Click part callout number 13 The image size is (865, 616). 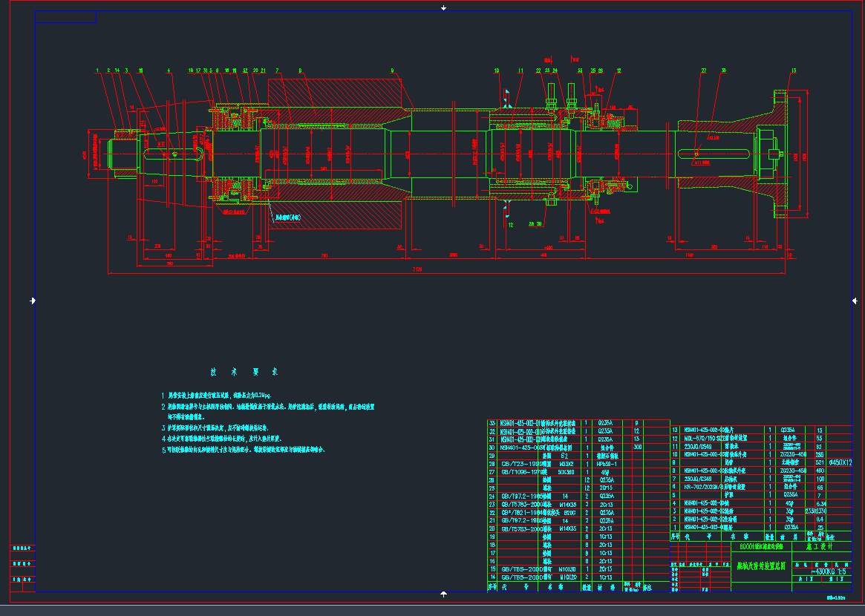[x=794, y=71]
